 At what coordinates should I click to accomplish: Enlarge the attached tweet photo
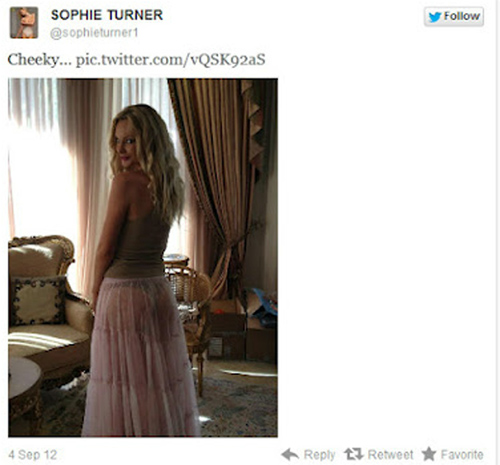(143, 257)
